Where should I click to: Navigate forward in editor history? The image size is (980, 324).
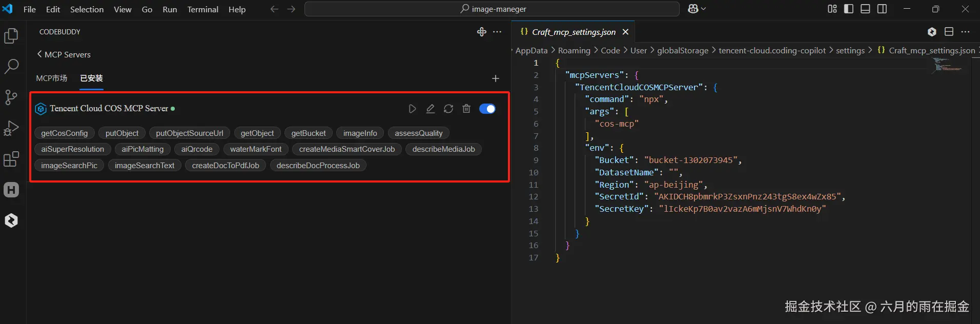point(291,9)
